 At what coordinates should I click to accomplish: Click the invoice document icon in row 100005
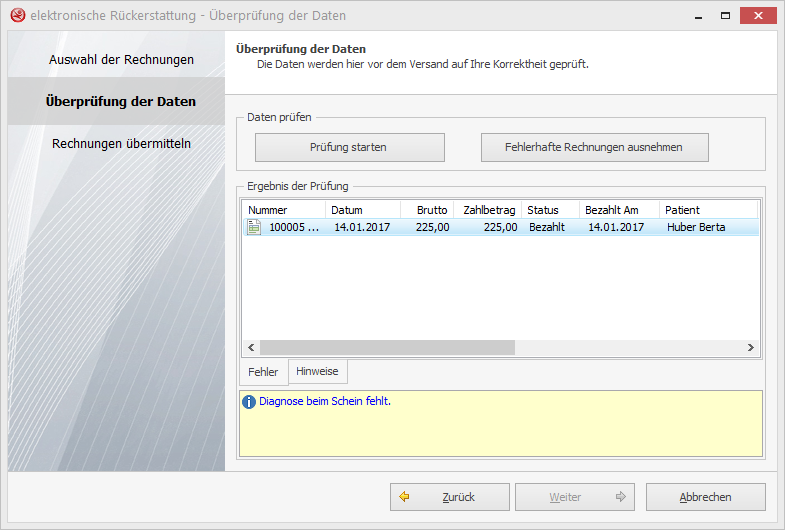point(254,227)
